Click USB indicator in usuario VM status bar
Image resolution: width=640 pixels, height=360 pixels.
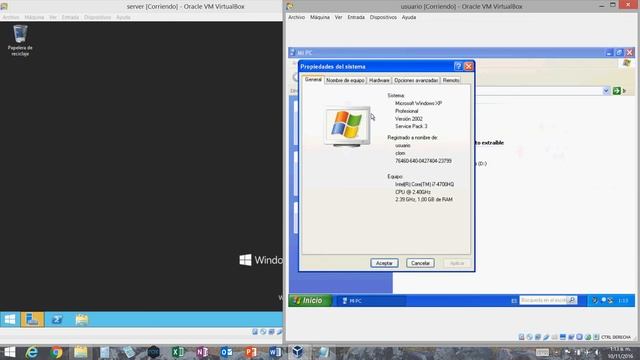coord(546,337)
